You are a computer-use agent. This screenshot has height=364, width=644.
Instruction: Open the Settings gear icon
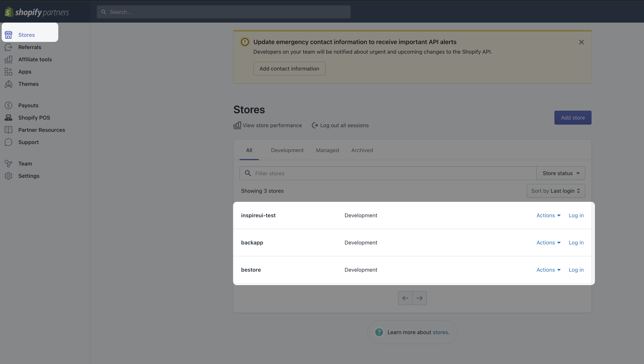pyautogui.click(x=8, y=176)
